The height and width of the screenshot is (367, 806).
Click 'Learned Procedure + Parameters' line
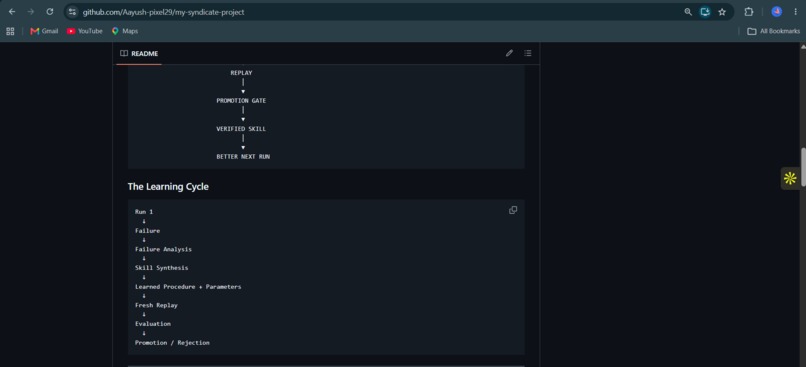tap(188, 286)
